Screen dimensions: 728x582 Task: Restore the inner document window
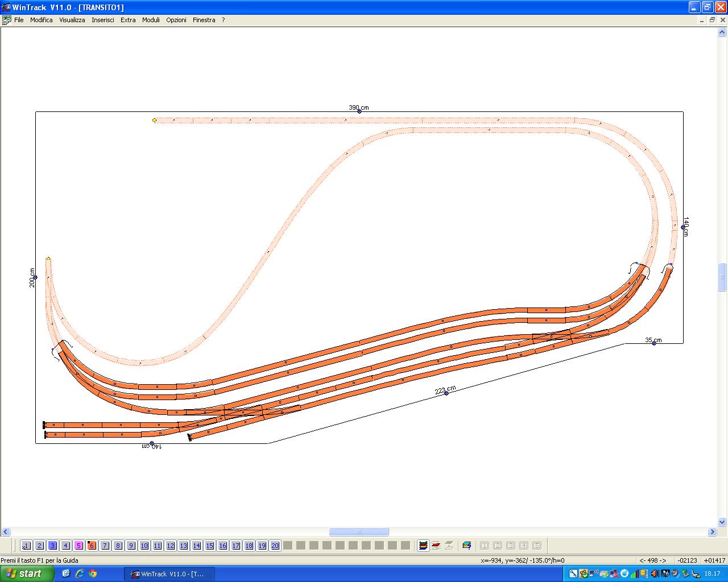pos(712,20)
